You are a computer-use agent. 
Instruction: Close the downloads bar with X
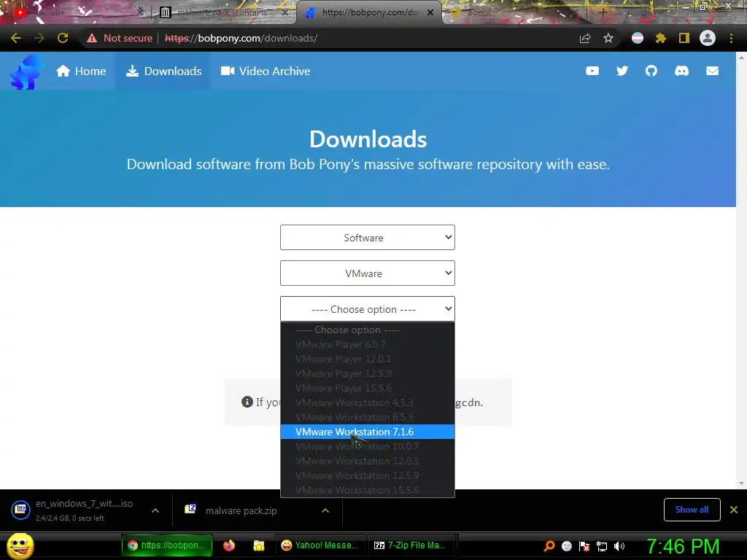tap(734, 510)
